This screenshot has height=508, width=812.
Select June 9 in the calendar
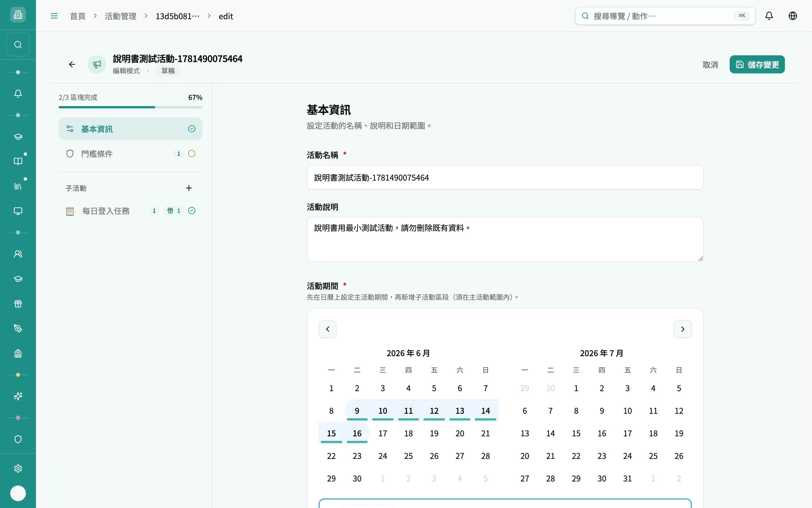tap(357, 411)
